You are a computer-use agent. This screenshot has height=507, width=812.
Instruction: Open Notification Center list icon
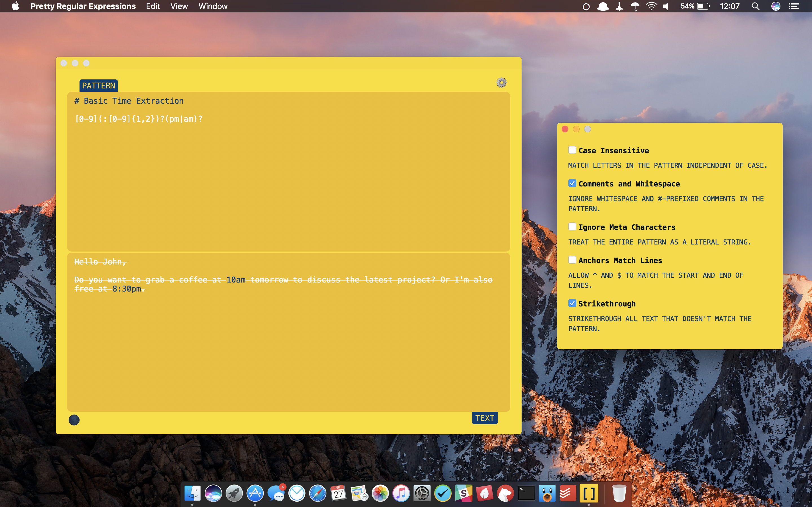[794, 6]
